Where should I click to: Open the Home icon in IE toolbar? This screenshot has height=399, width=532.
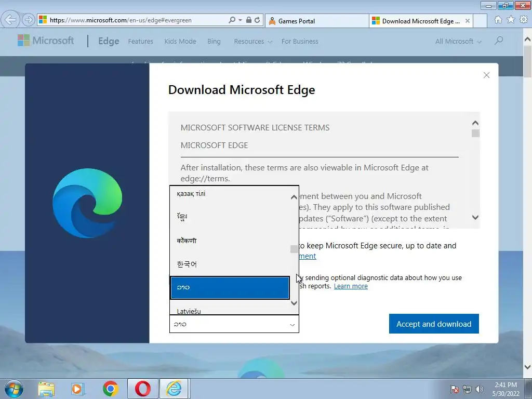coord(498,20)
